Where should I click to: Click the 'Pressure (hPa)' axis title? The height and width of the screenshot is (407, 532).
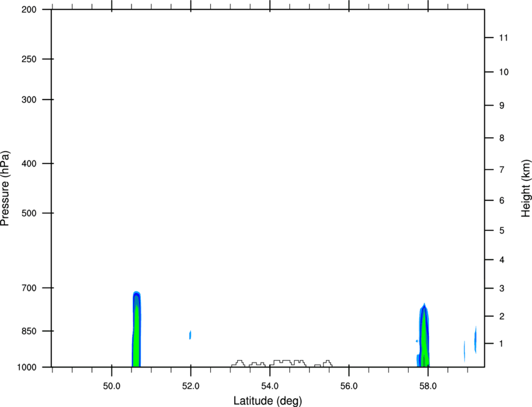pyautogui.click(x=5, y=188)
